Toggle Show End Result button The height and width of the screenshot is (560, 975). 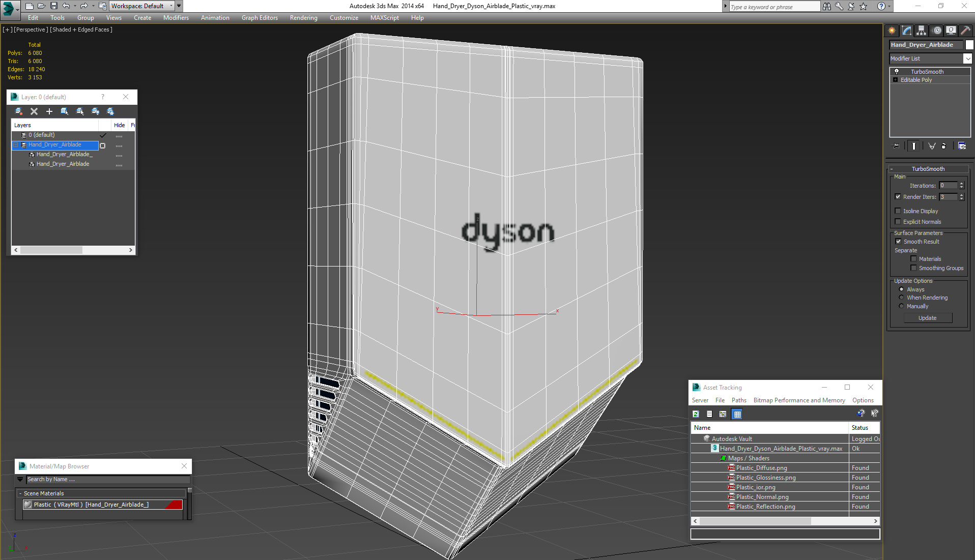914,146
